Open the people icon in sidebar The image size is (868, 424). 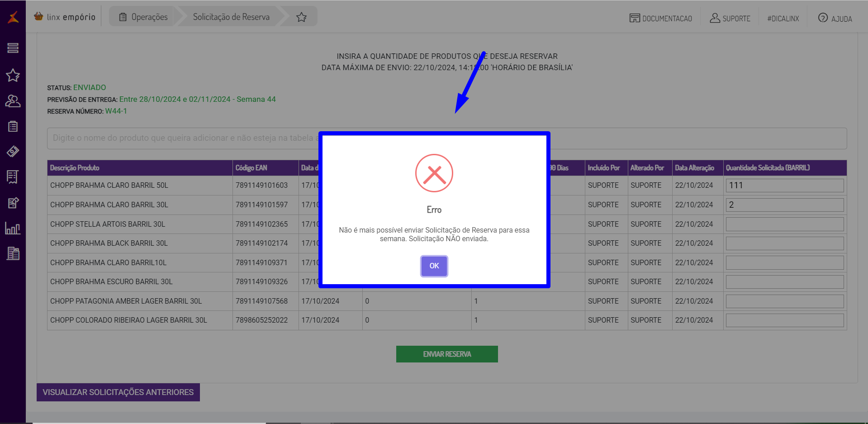(13, 101)
